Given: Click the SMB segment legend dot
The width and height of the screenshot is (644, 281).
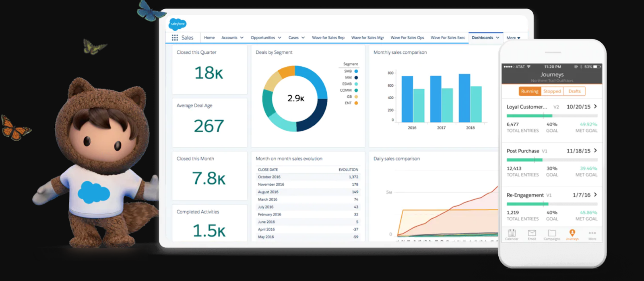Looking at the screenshot, I should point(356,71).
